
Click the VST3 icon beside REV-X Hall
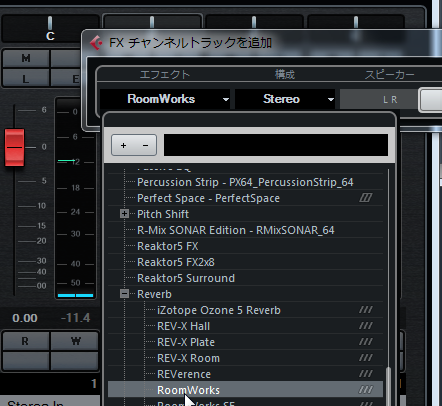[x=366, y=326]
